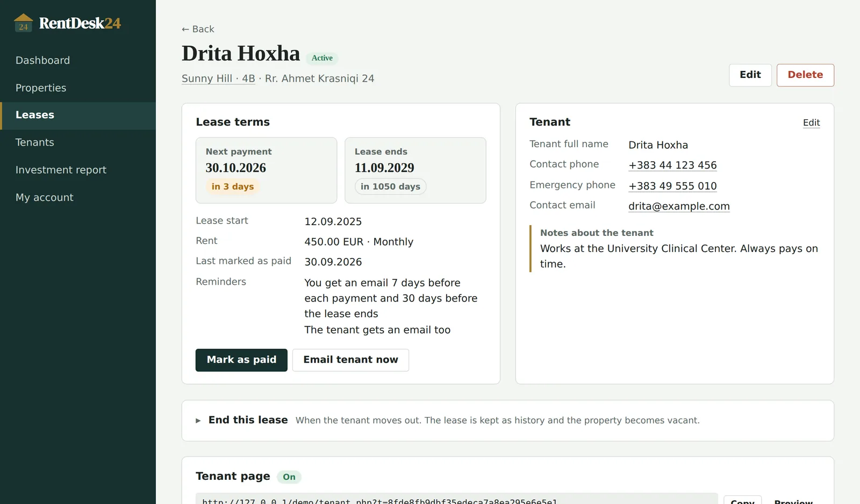Click the Tenant page 'On' badge
Image resolution: width=860 pixels, height=504 pixels.
pyautogui.click(x=289, y=477)
